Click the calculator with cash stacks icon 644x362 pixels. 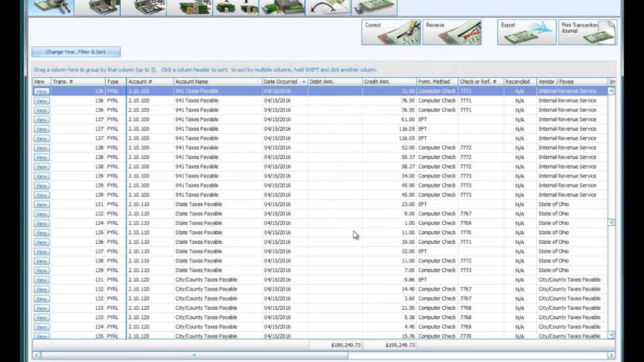click(143, 7)
